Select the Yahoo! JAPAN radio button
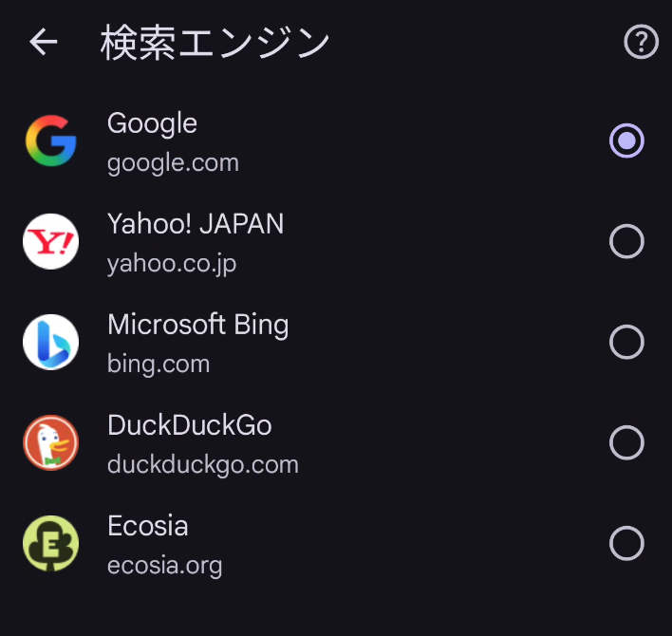Screen dimensions: 672x636 626,242
